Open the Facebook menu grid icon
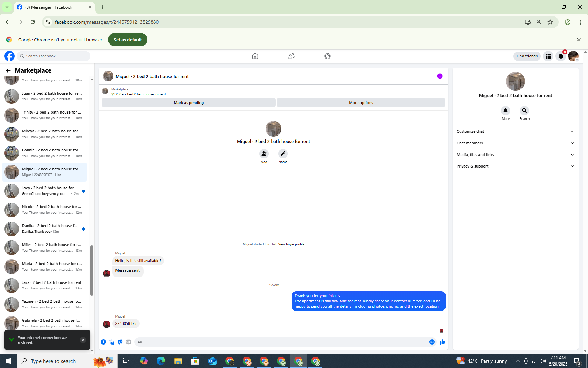Screen dimensions: 588x368 pos(548,56)
